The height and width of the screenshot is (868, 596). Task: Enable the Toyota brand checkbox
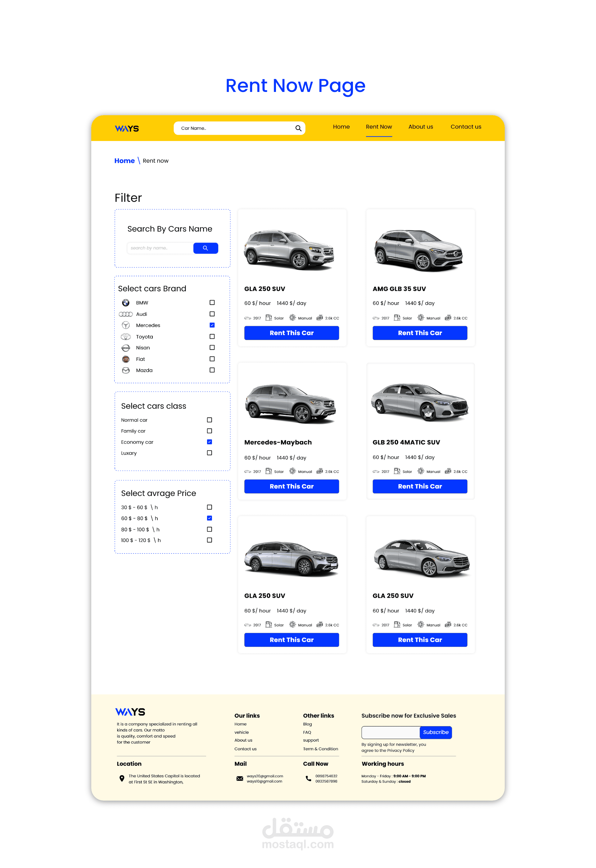point(212,337)
